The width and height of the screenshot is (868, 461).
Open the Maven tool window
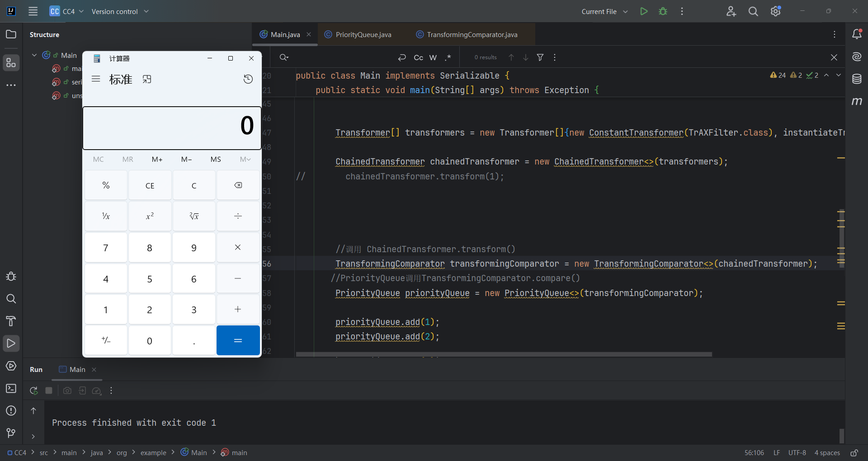click(857, 101)
